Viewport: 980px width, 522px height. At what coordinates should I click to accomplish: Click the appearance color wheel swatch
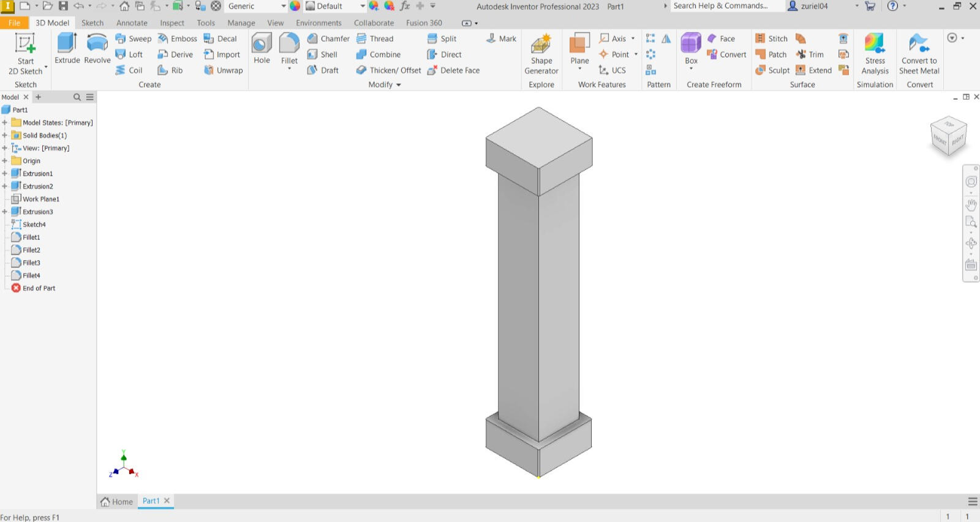[295, 6]
